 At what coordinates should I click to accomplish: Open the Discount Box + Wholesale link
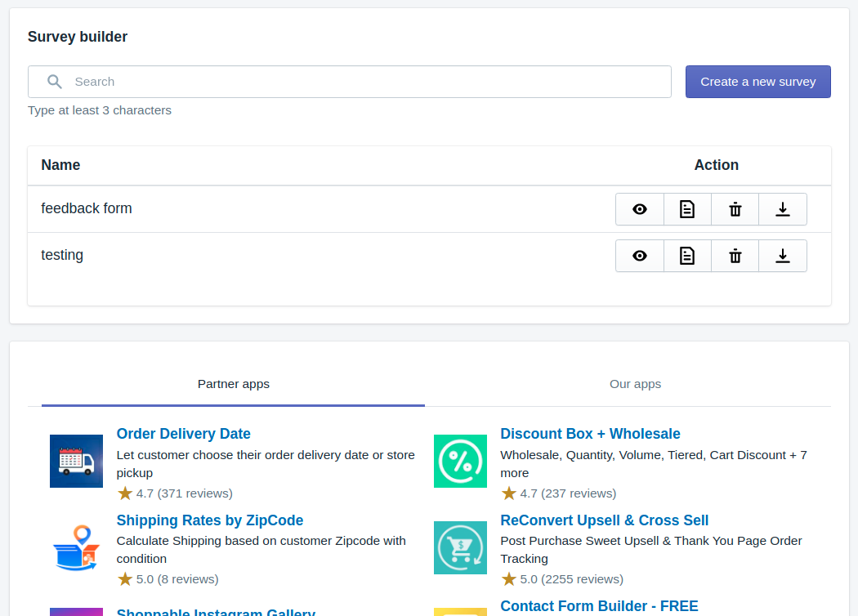pos(590,434)
